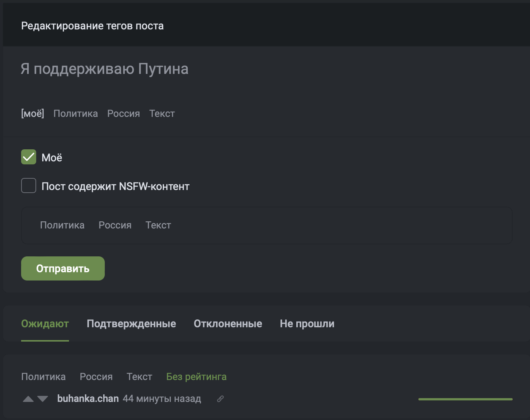Open the "Подтвержденные" tab

pos(131,324)
